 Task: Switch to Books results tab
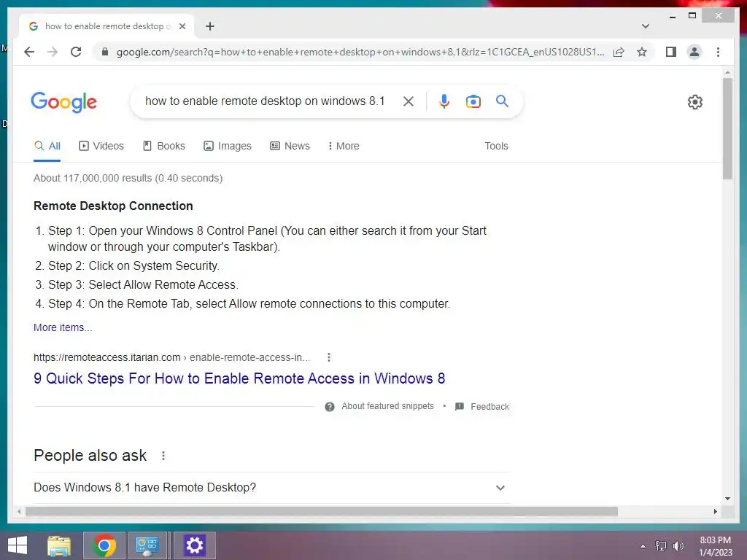[x=164, y=146]
